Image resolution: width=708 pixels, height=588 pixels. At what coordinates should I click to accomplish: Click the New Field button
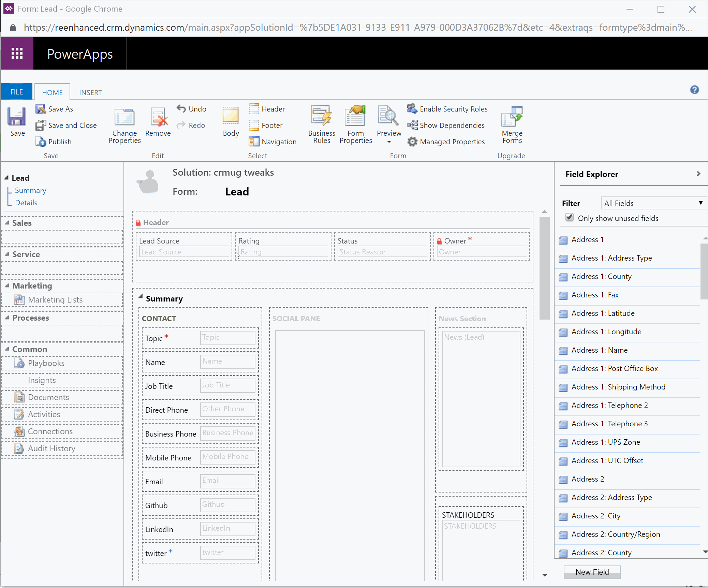592,572
